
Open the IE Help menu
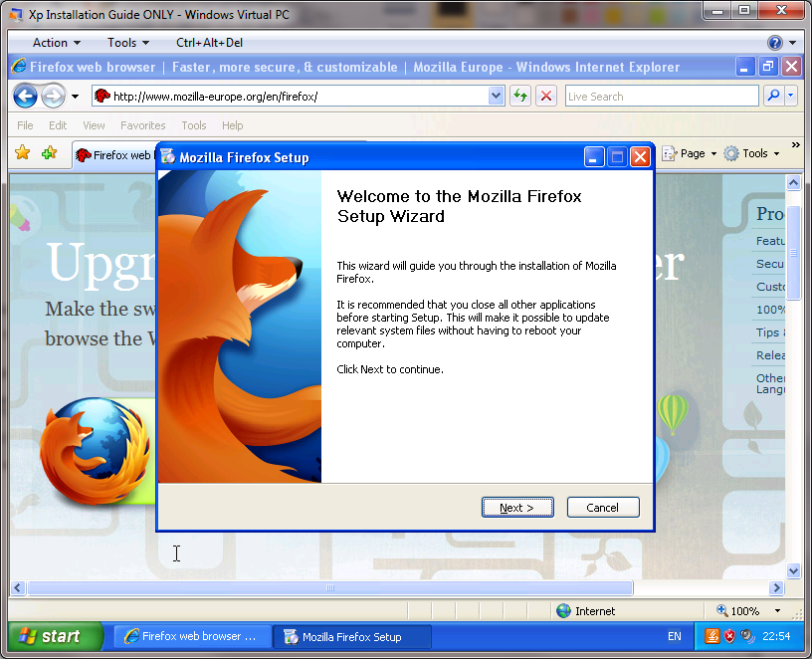point(233,125)
